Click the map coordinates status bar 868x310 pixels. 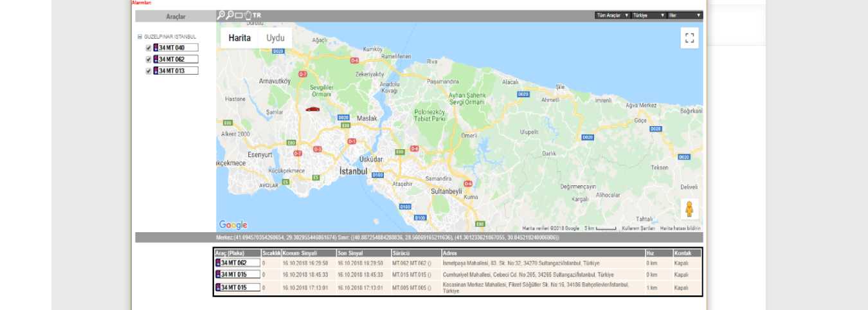419,237
